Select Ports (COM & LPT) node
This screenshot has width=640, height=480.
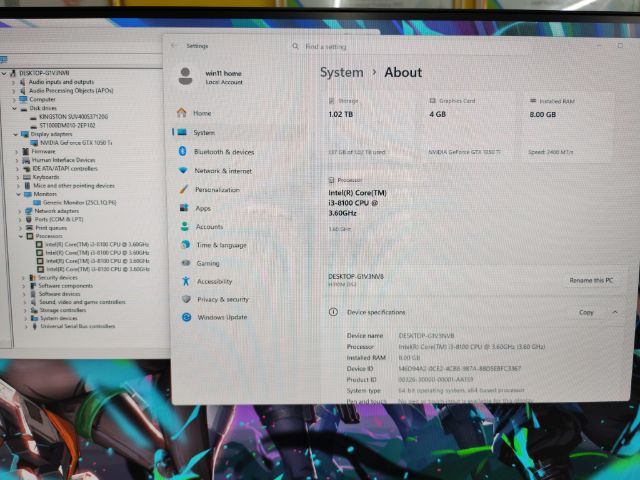click(x=59, y=219)
